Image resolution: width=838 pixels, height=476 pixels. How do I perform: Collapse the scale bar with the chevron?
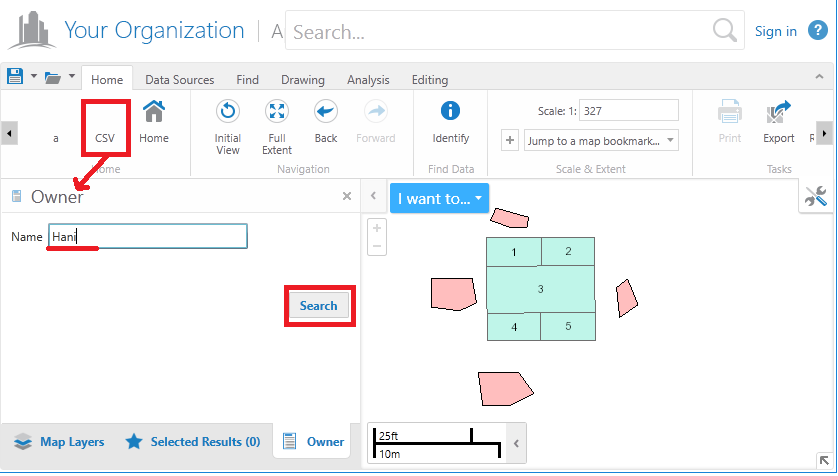pos(516,443)
